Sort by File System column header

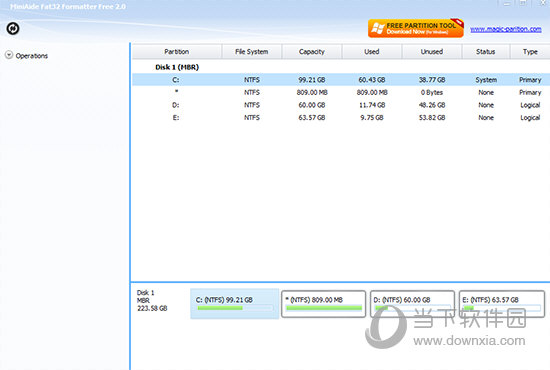click(251, 52)
